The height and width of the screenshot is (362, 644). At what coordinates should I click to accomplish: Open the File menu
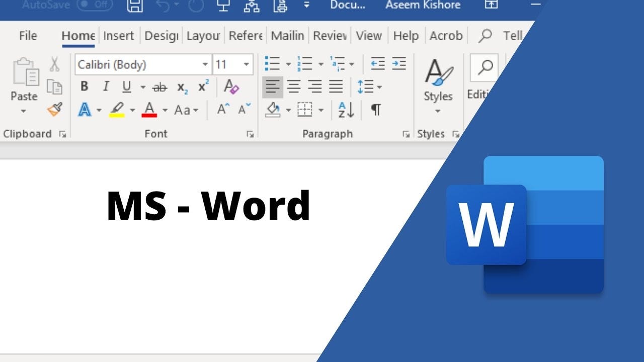pyautogui.click(x=28, y=35)
